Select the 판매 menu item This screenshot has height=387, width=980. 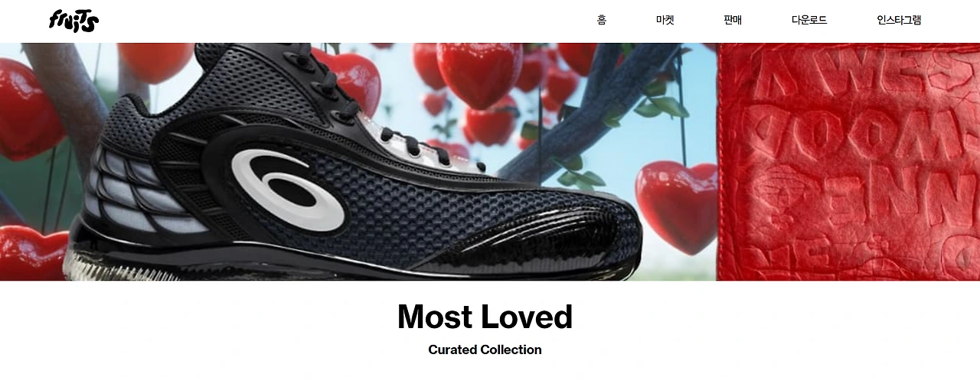coord(733,21)
